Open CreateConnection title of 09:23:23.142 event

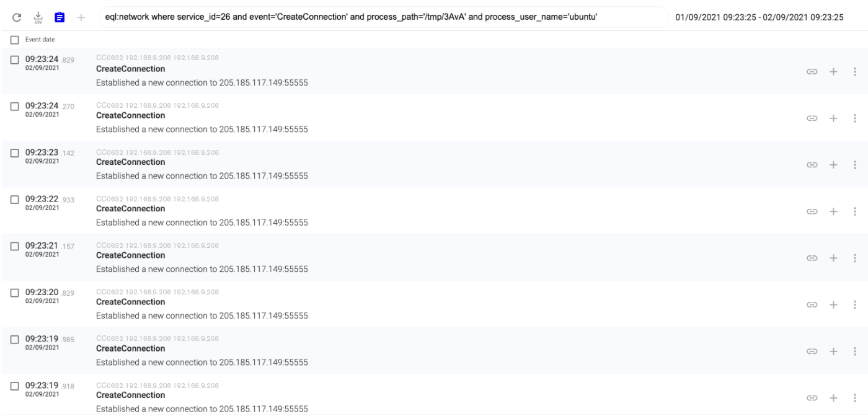[x=131, y=162]
